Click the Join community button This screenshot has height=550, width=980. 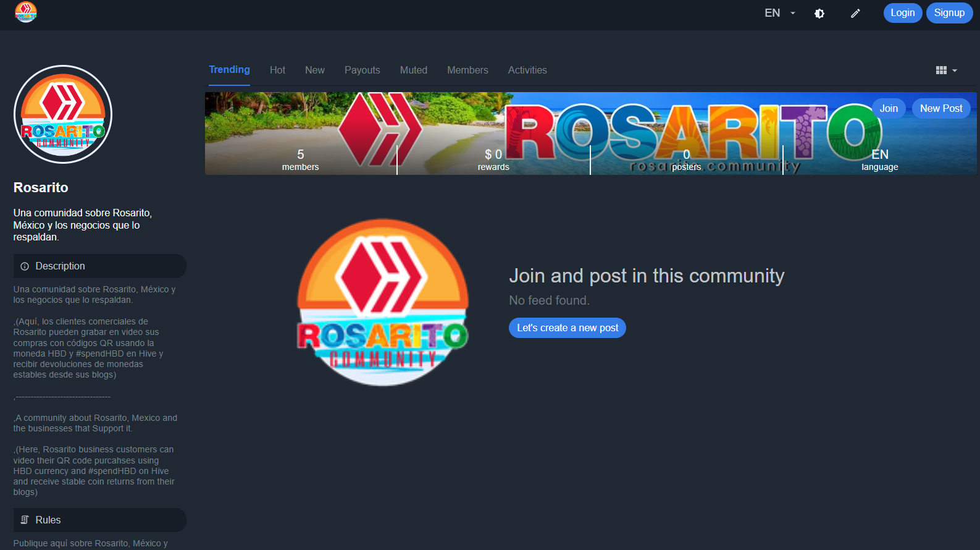(x=889, y=109)
